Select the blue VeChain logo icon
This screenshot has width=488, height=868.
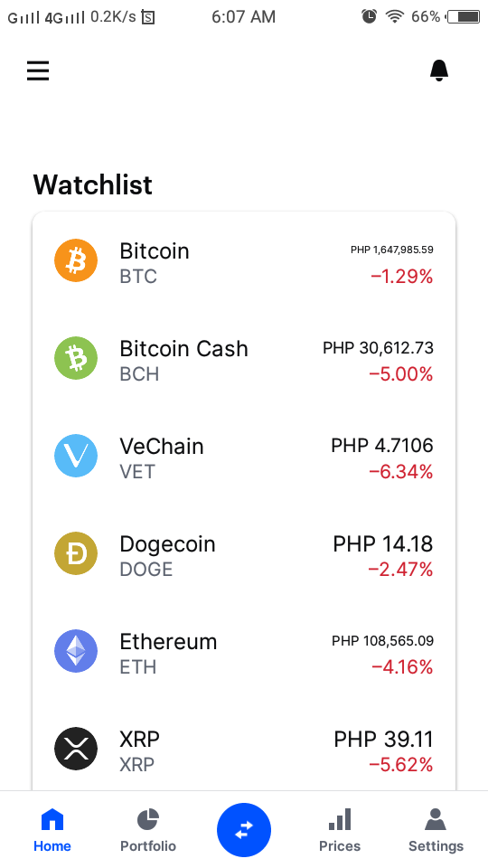(x=76, y=456)
